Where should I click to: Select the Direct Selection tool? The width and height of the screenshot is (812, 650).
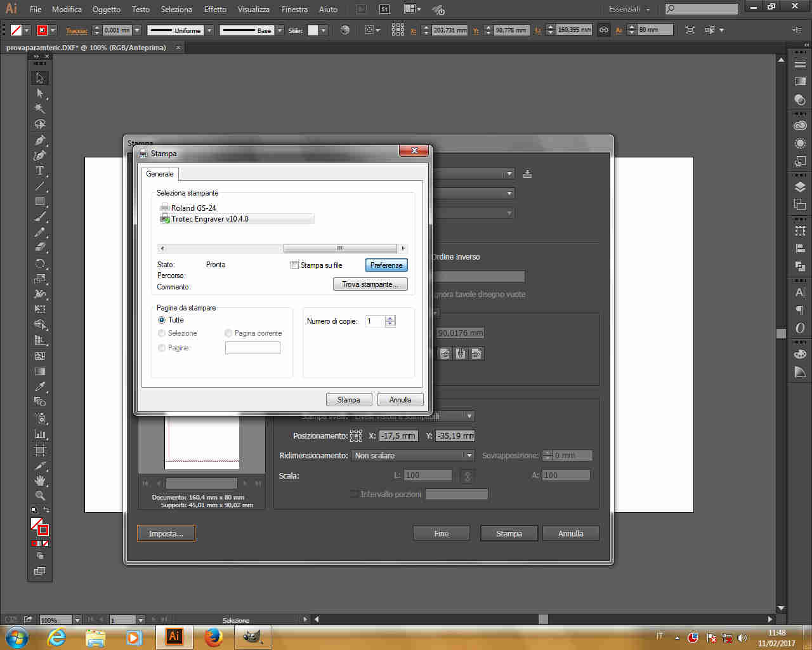pos(39,93)
